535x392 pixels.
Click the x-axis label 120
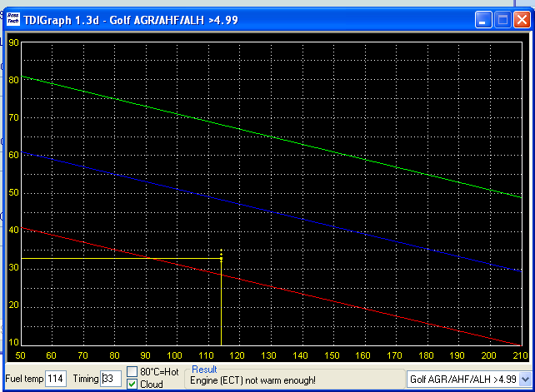(237, 355)
